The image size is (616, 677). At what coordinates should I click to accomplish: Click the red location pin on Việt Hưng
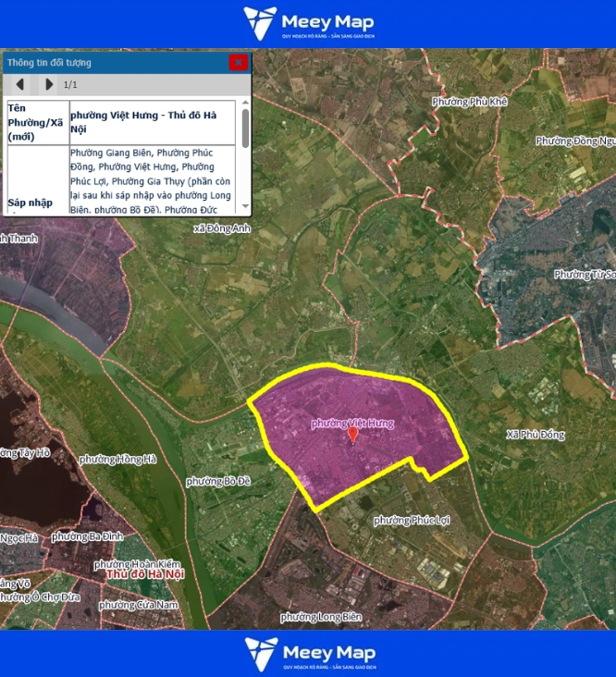pos(352,435)
